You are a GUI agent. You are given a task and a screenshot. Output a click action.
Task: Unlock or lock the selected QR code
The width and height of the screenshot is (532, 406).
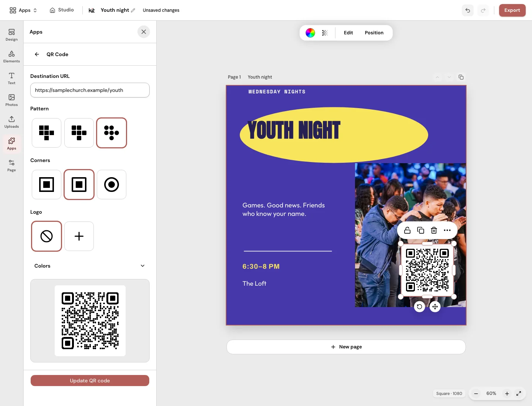click(407, 230)
